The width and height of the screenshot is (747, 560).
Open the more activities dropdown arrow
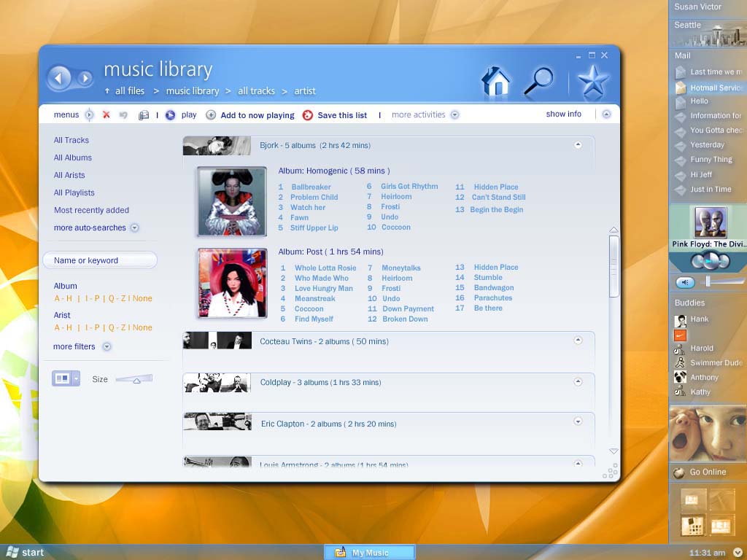click(455, 114)
